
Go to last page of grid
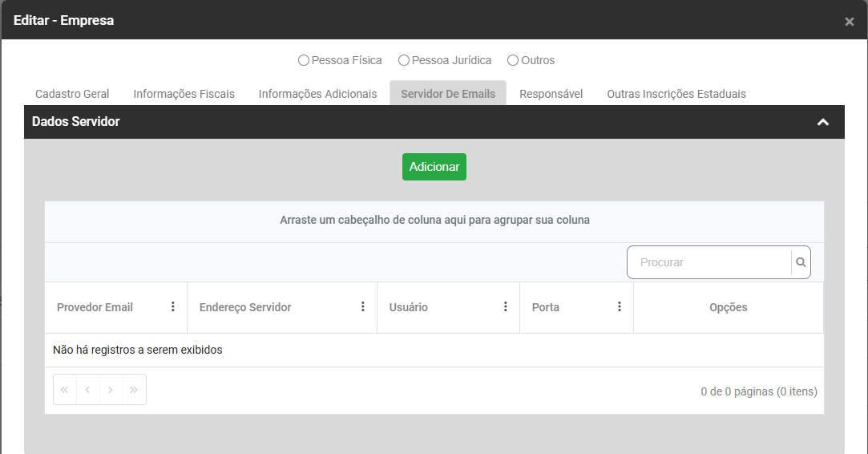134,390
